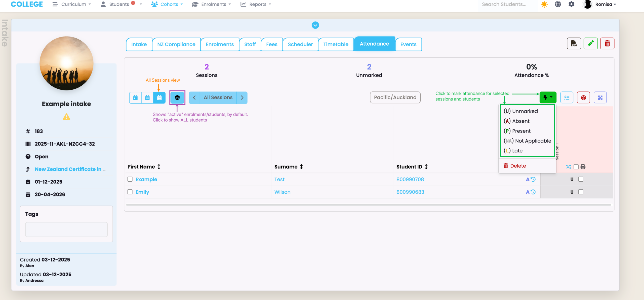644x300 pixels.
Task: Click the layers show-all-students icon
Action: [x=177, y=97]
